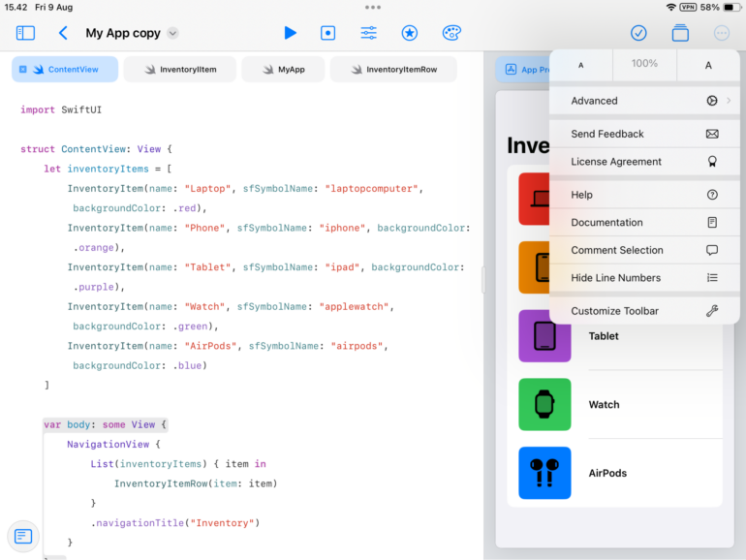Toggle the sidebar panel icon
This screenshot has height=560, width=746.
[x=25, y=33]
